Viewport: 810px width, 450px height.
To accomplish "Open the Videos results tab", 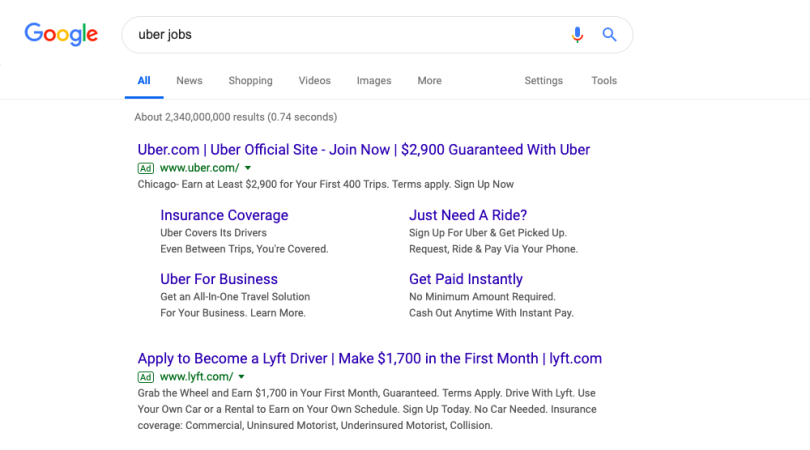I will click(314, 81).
